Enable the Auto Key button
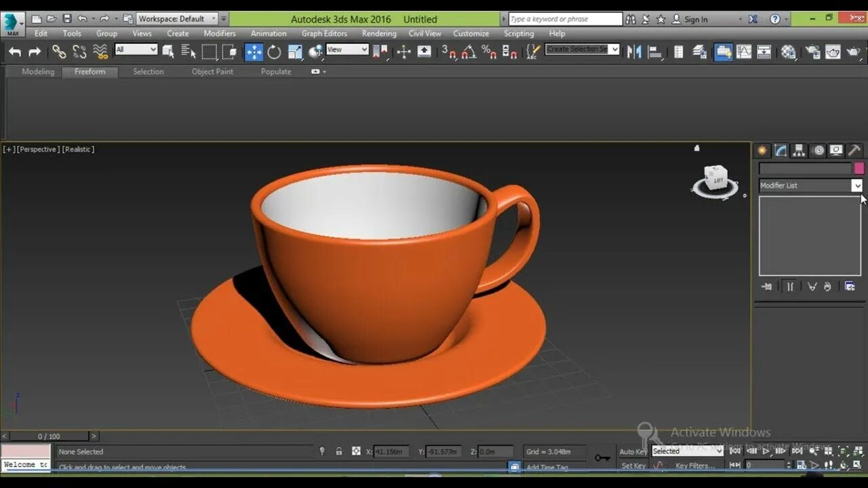This screenshot has width=868, height=488. 633,451
